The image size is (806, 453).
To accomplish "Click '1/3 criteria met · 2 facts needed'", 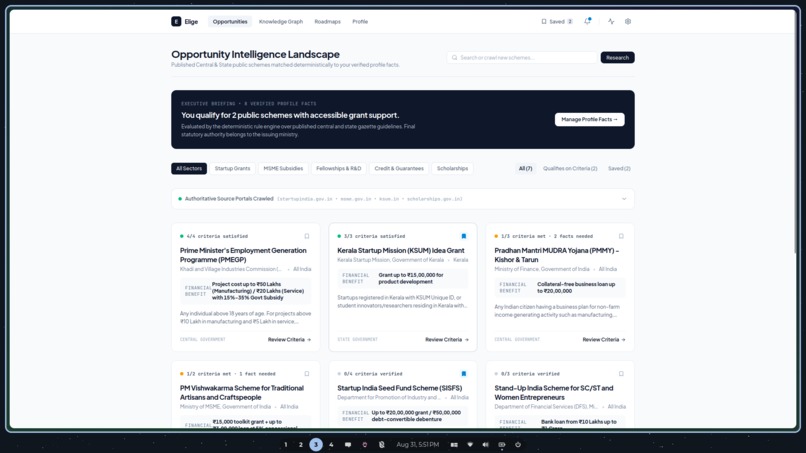I will [x=547, y=237].
